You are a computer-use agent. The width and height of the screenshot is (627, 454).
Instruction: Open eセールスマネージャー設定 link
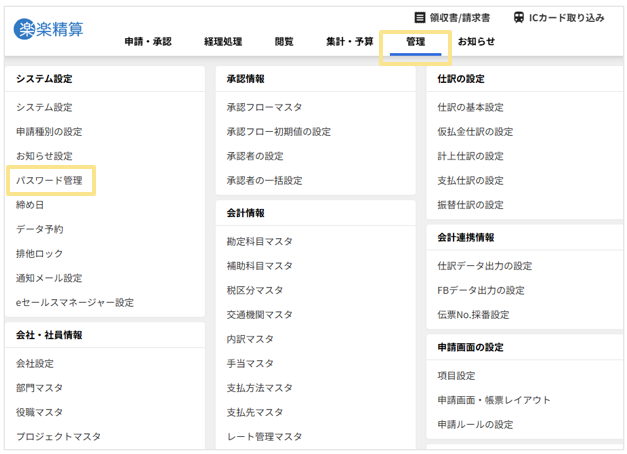[75, 302]
